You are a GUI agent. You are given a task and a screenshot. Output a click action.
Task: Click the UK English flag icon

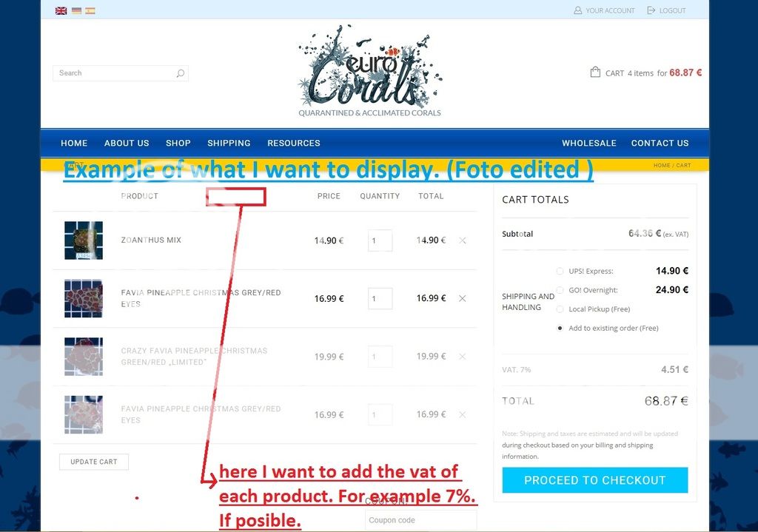pyautogui.click(x=61, y=11)
